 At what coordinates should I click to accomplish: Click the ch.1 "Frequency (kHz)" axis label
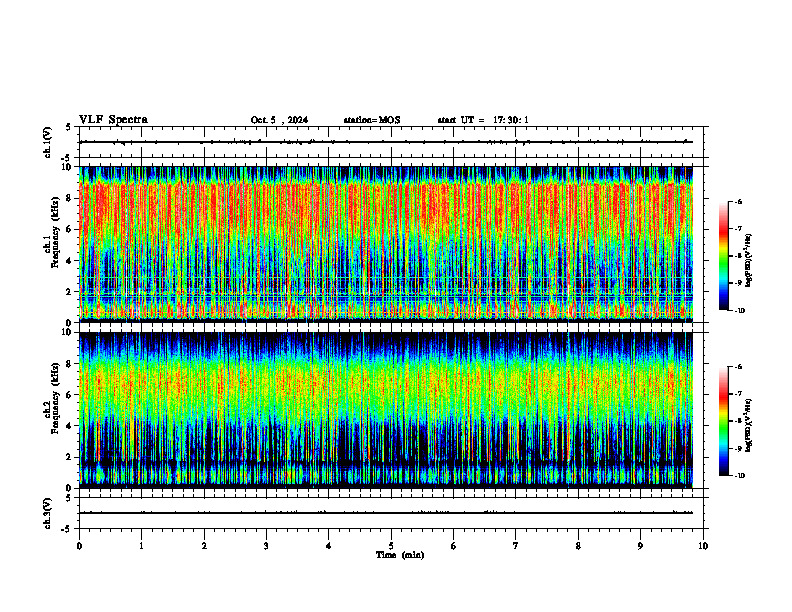[x=55, y=232]
